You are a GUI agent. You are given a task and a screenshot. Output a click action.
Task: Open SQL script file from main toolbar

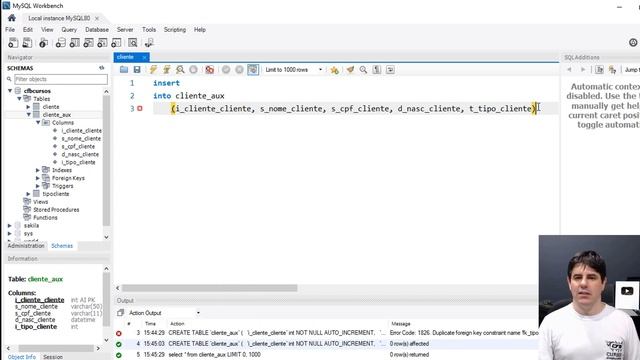click(27, 43)
